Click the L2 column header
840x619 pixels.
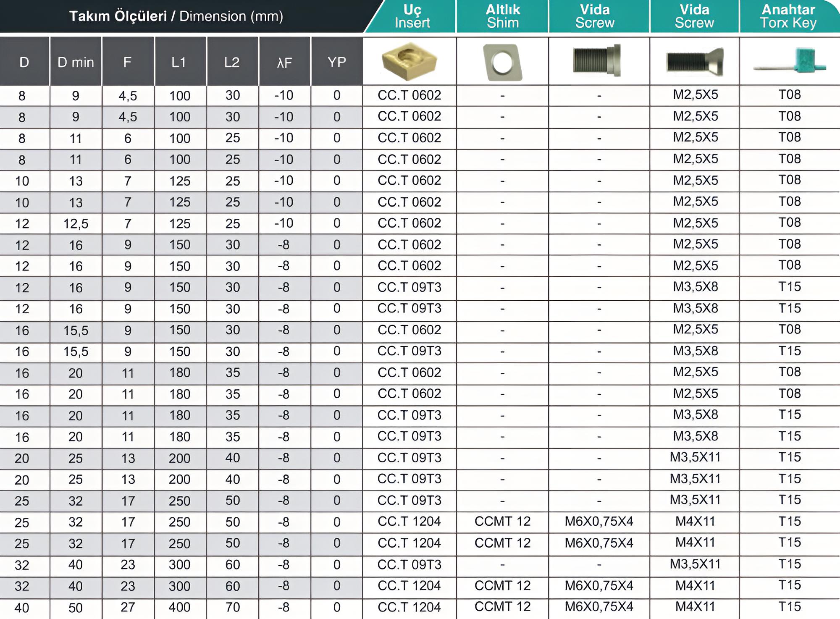click(232, 62)
